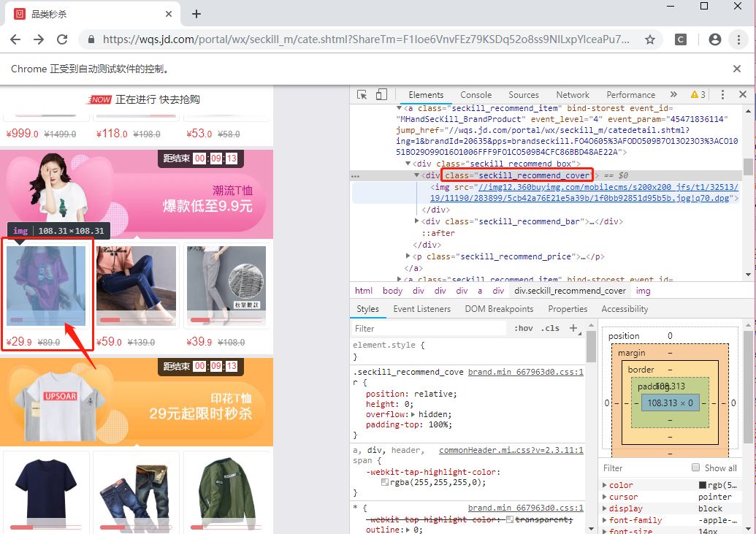Expand the display computed property
This screenshot has width=756, height=534.
click(605, 508)
